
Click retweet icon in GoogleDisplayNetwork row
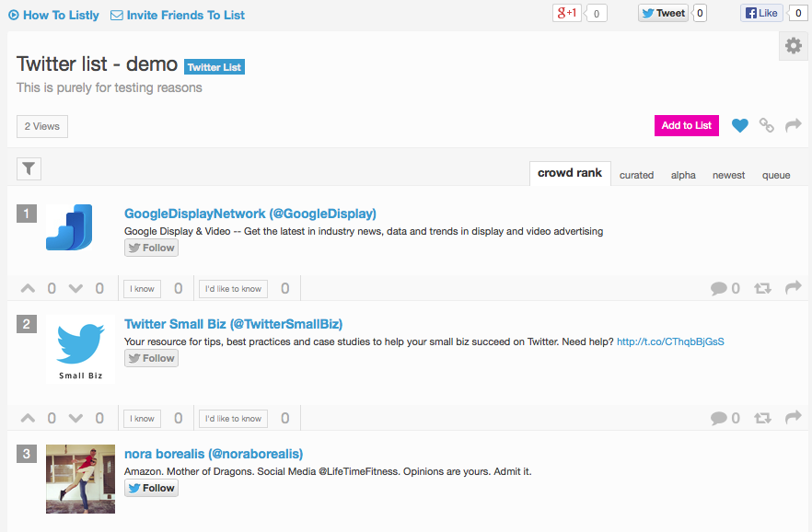[x=762, y=288]
